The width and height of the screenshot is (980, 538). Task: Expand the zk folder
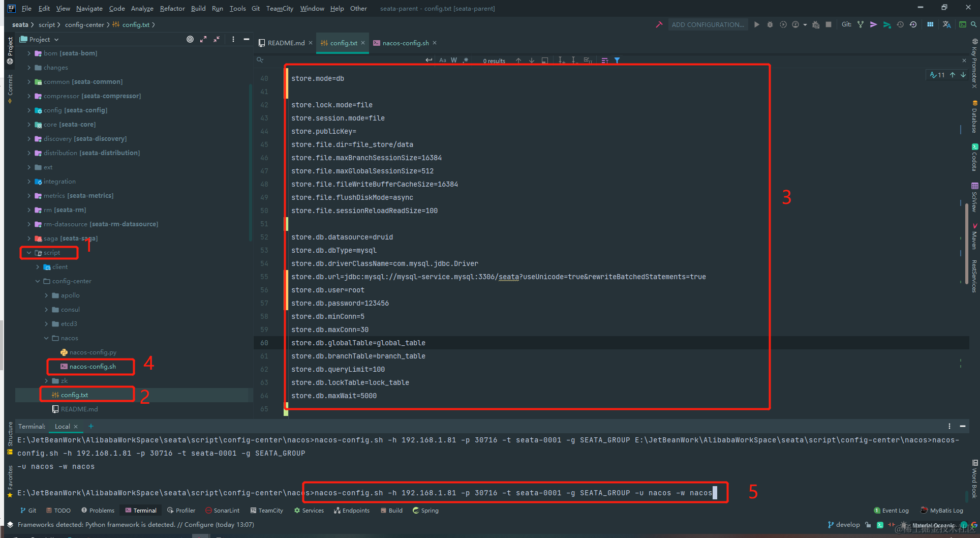click(x=46, y=380)
